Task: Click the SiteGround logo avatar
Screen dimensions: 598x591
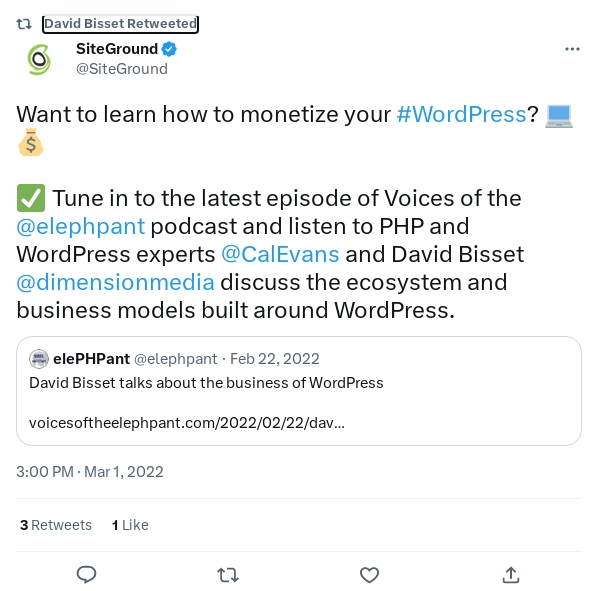Action: click(39, 59)
